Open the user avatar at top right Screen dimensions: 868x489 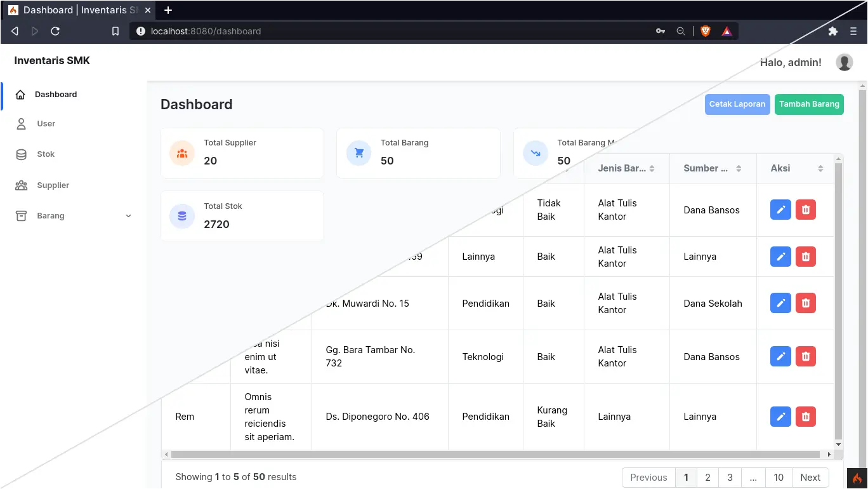[844, 62]
